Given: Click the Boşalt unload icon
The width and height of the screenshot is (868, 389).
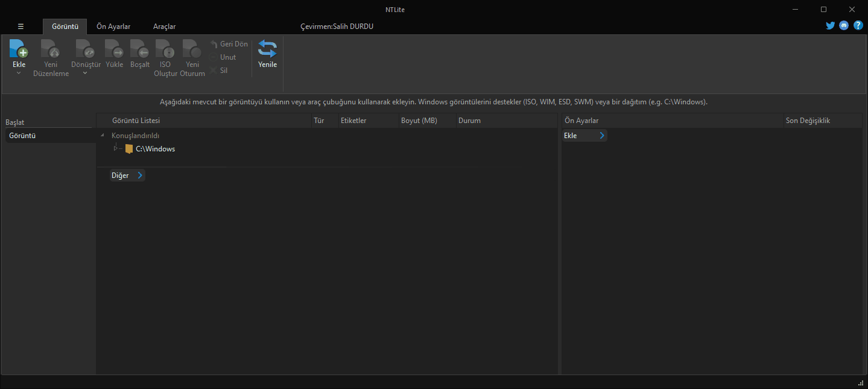Looking at the screenshot, I should pos(139,49).
